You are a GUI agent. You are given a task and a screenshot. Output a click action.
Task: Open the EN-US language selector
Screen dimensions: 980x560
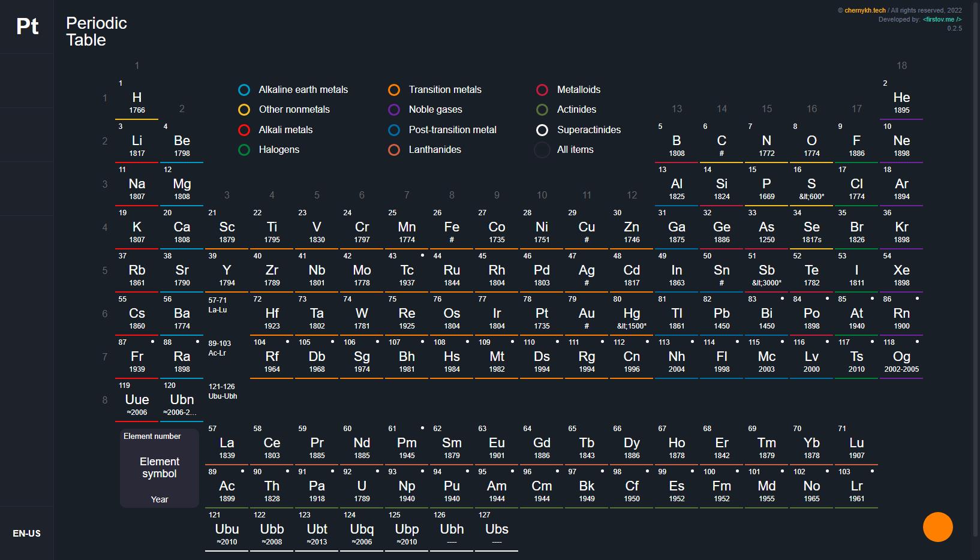click(x=27, y=533)
